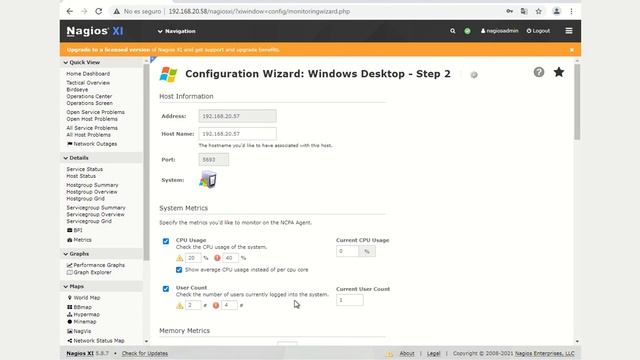Click the Nagios XI logo
Screen dimensions: 640x360
coord(95,31)
